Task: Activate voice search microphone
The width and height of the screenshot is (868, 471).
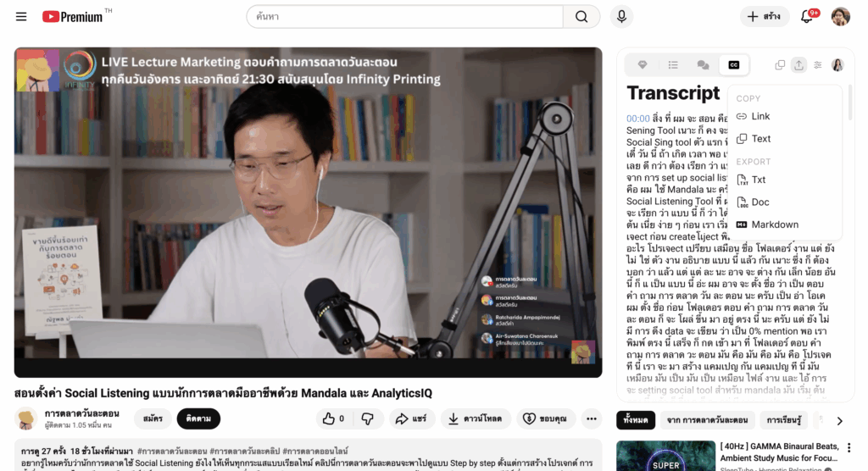Action: coord(621,17)
